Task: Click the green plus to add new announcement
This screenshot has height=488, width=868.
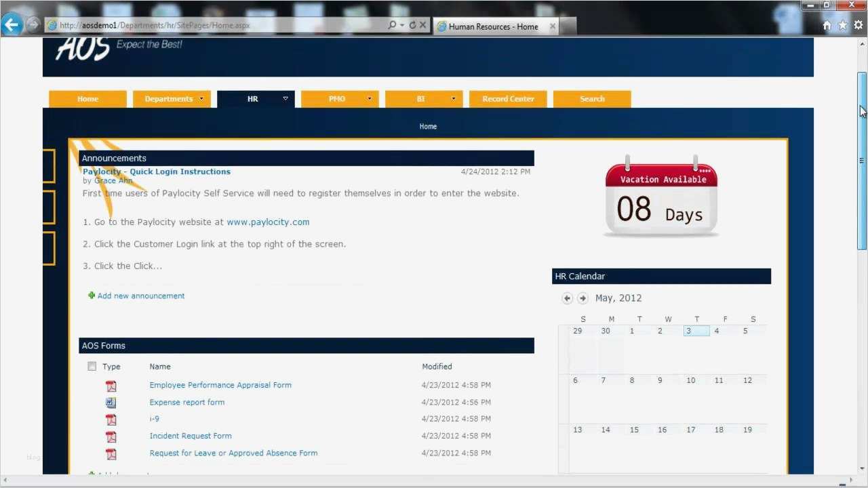Action: tap(92, 296)
